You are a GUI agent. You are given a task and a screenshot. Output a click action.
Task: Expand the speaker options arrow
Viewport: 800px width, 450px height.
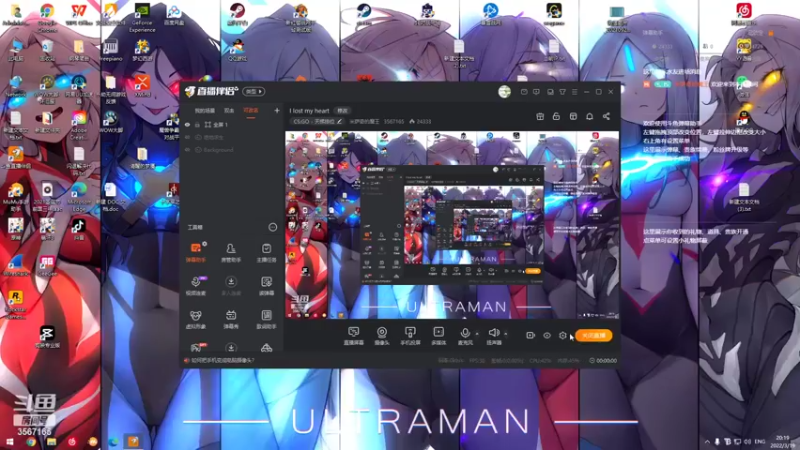tap(506, 334)
